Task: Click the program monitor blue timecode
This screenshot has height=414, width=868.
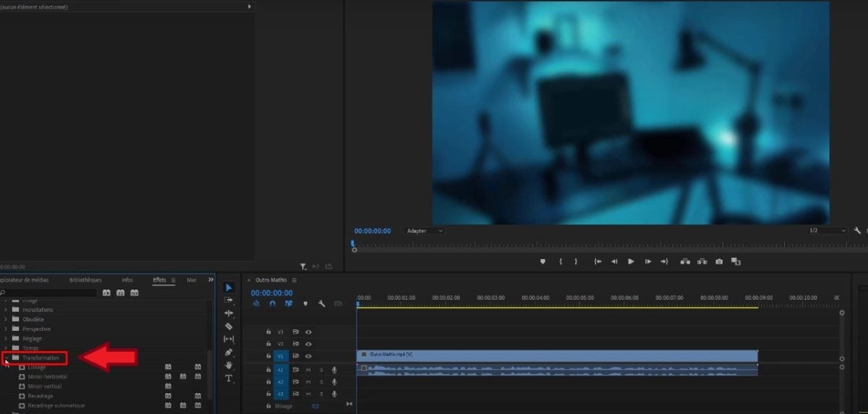Action: coord(373,231)
